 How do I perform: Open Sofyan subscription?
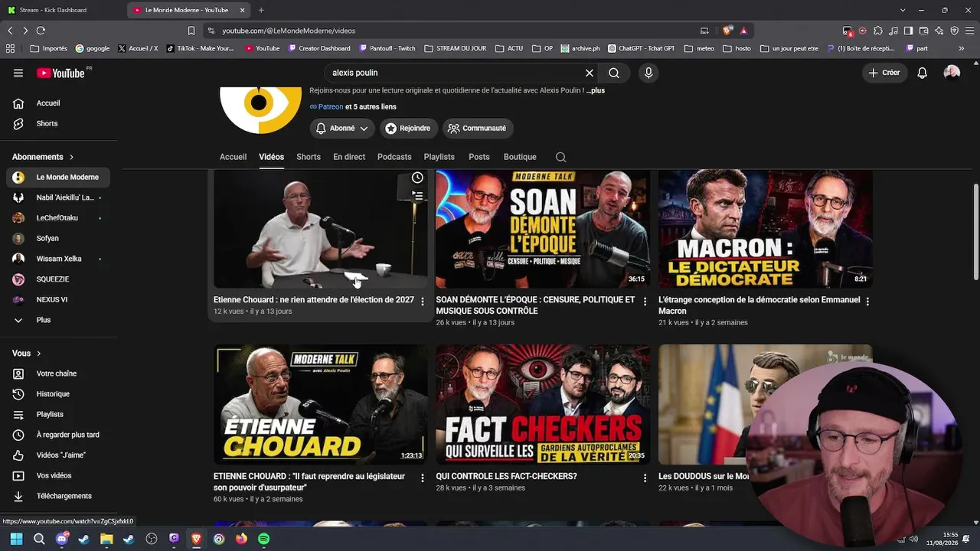click(58, 238)
